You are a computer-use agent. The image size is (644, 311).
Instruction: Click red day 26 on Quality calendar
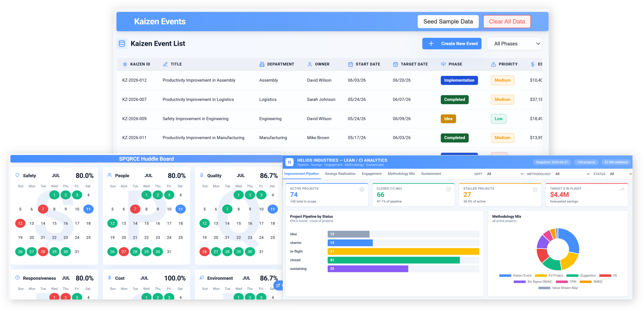[205, 252]
